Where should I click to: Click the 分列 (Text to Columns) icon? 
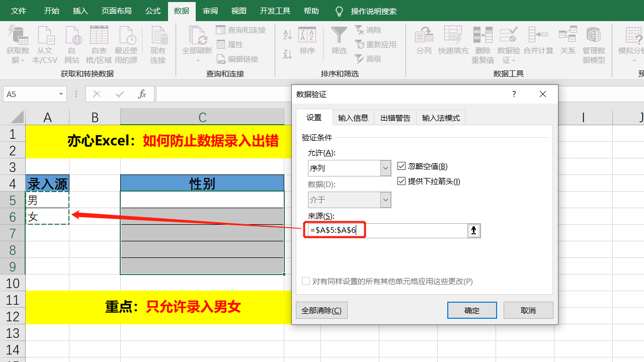(424, 35)
